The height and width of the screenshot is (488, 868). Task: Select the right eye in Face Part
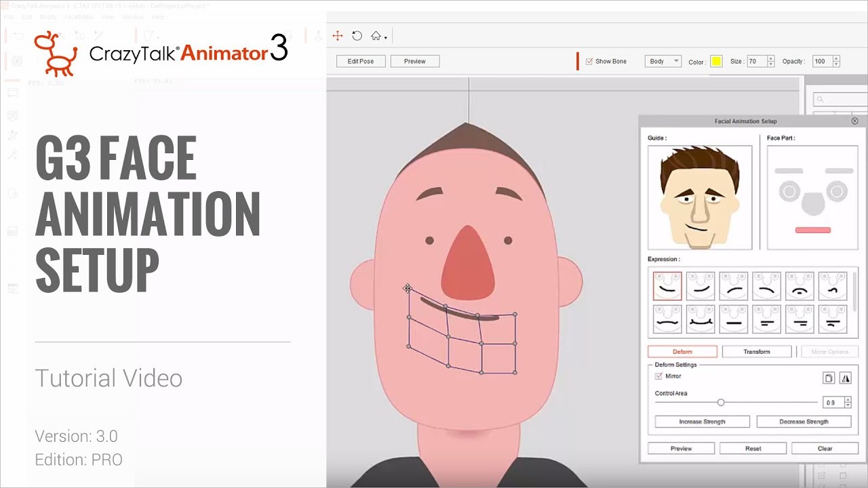[837, 192]
